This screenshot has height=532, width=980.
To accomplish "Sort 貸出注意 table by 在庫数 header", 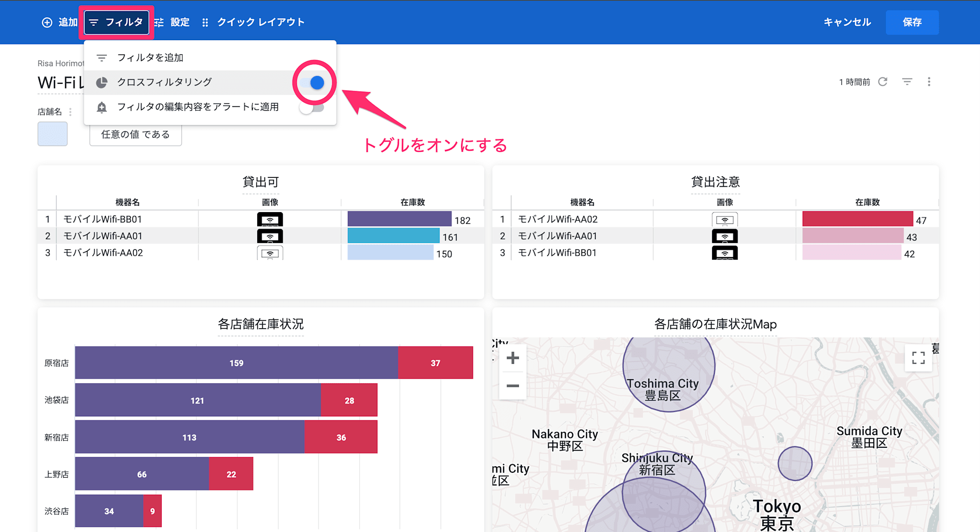I will click(867, 202).
